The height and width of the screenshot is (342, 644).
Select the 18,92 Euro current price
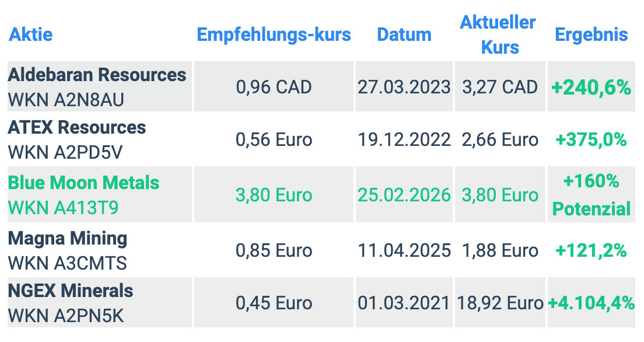(x=500, y=303)
